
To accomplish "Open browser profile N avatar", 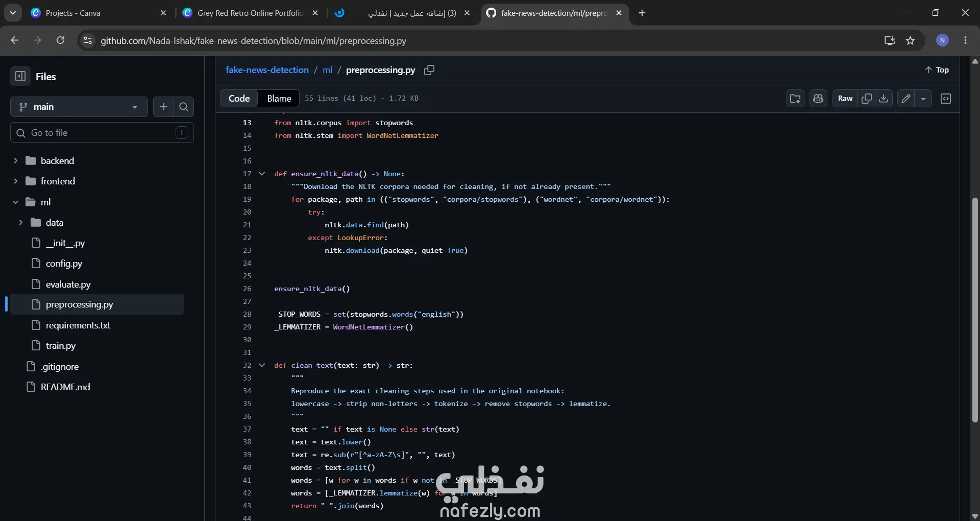I will [942, 40].
